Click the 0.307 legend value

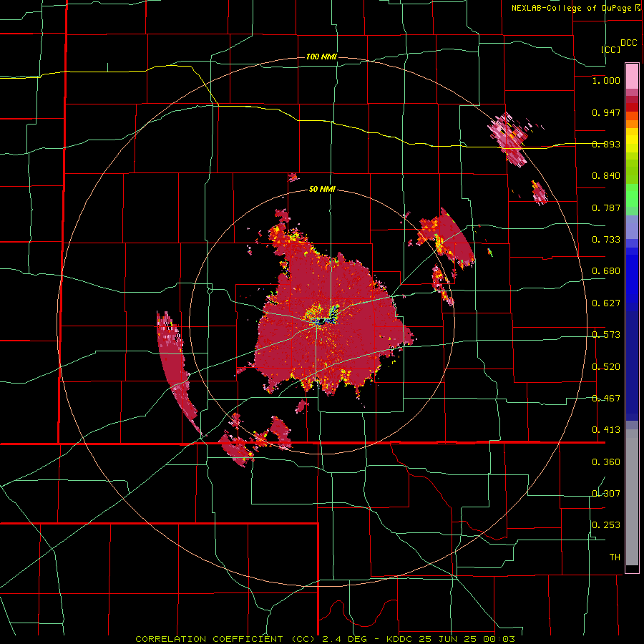tap(606, 494)
